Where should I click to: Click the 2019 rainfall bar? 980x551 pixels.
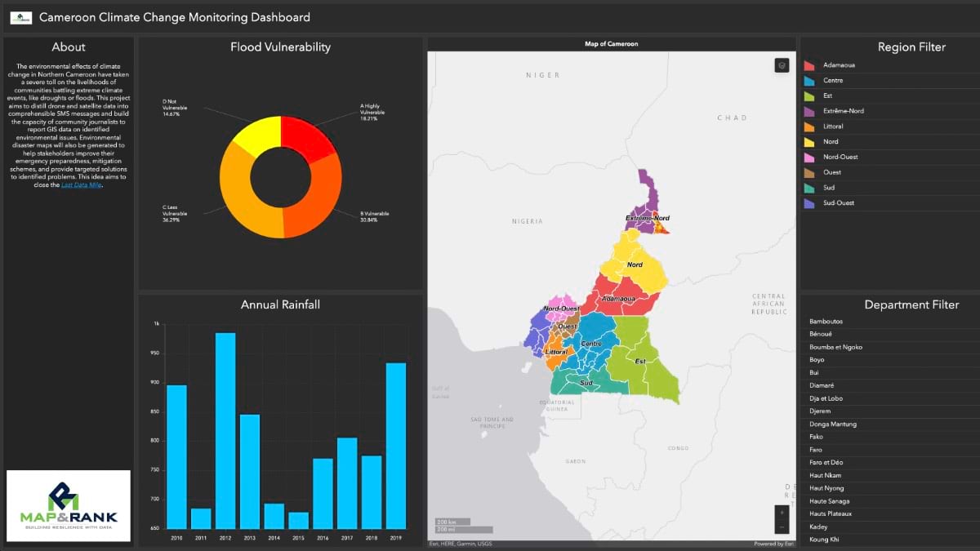tap(396, 446)
